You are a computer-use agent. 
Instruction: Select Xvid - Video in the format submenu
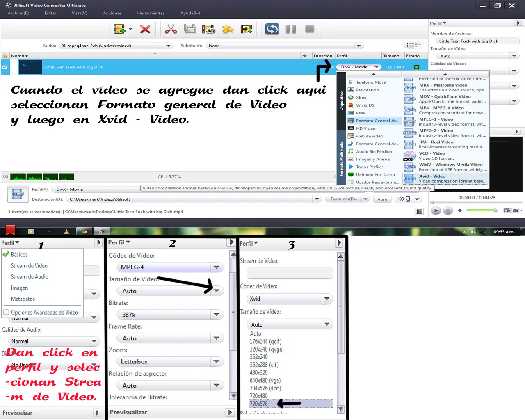(446, 178)
